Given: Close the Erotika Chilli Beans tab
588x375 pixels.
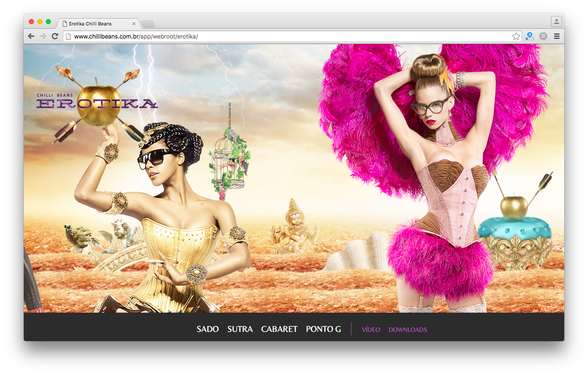Looking at the screenshot, I should 134,24.
